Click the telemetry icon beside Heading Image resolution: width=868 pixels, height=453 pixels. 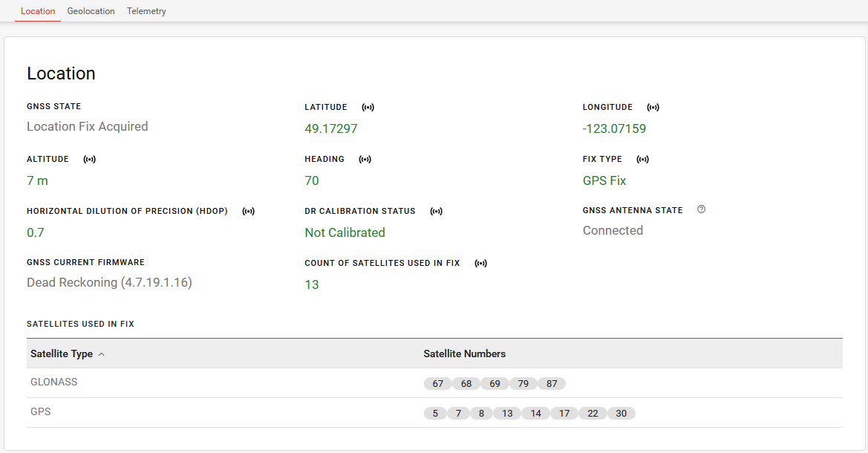(365, 160)
